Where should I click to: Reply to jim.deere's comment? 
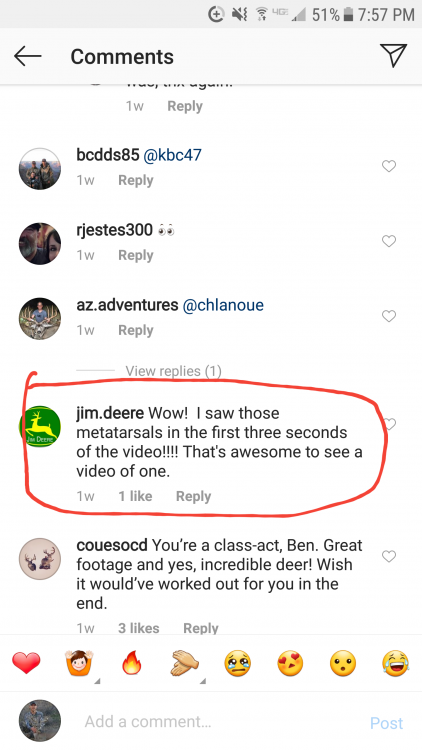tap(193, 496)
